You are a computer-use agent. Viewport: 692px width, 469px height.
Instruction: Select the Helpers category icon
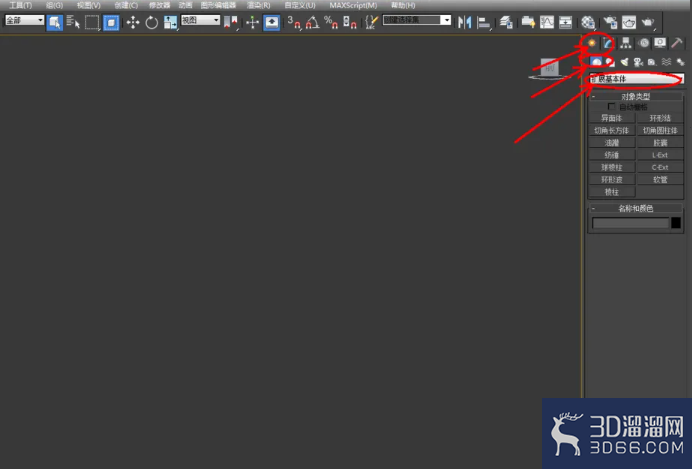coord(652,62)
